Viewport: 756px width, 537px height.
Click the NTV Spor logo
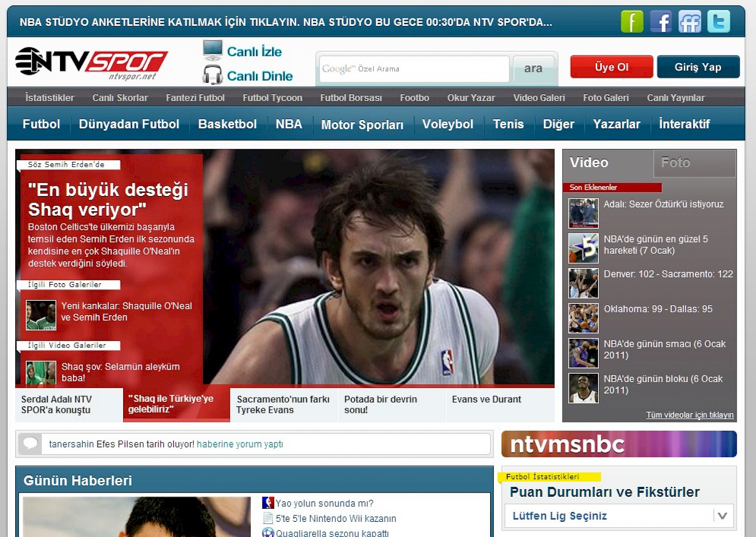[x=91, y=63]
